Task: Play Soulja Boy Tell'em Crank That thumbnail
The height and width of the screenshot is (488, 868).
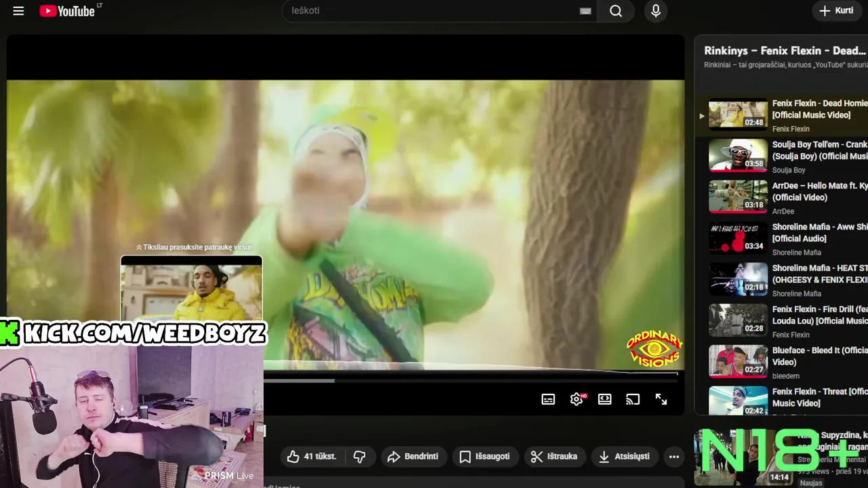Action: click(x=738, y=155)
